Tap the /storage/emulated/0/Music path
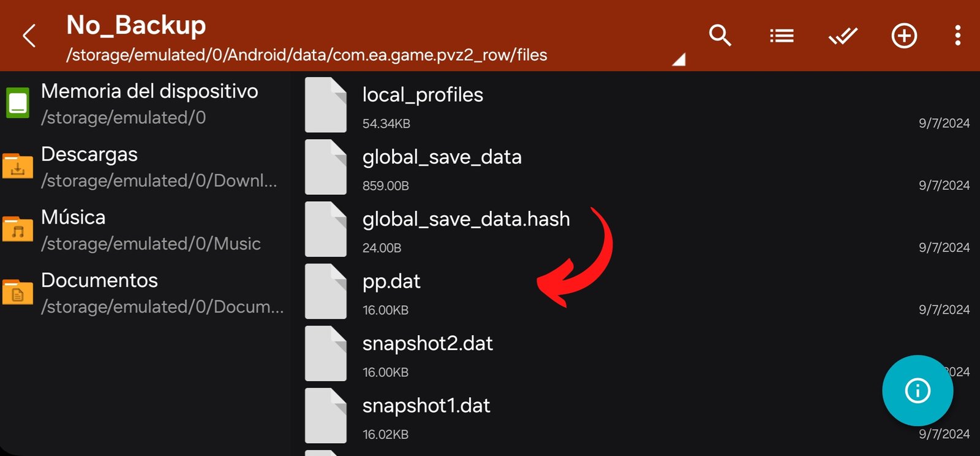The width and height of the screenshot is (980, 456). tap(151, 244)
